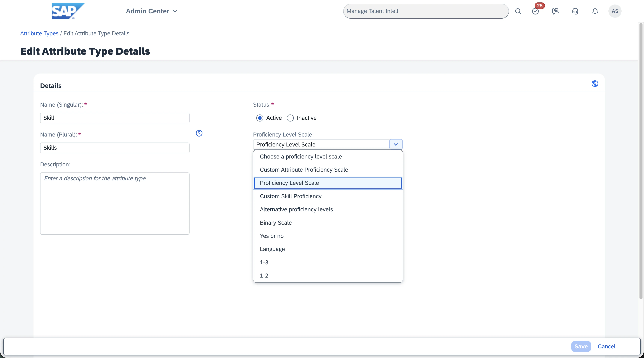Select the Inactive status radio button

point(290,118)
